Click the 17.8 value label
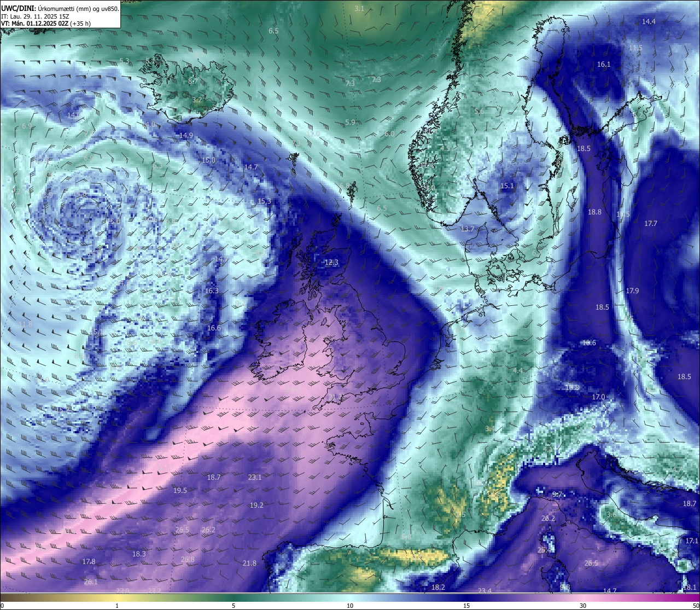Image resolution: width=700 pixels, height=610 pixels. click(89, 561)
